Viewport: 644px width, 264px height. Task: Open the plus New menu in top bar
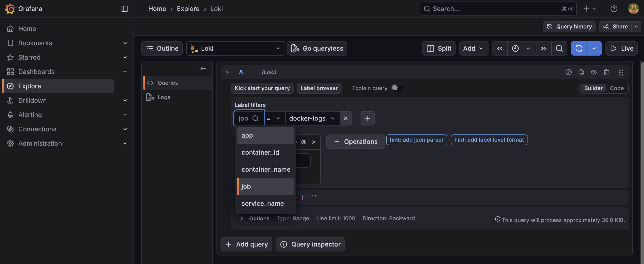point(590,9)
